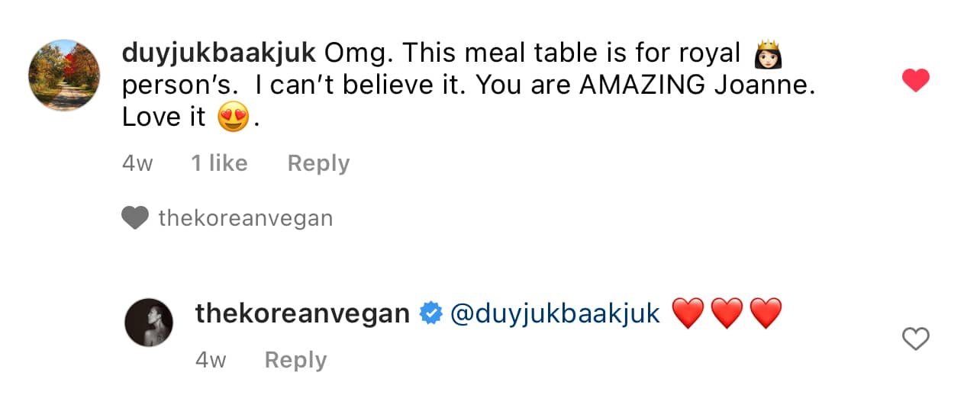Image resolution: width=980 pixels, height=395 pixels.
Task: Like thekoreanvegan's reply with heart outline
Action: pyautogui.click(x=915, y=339)
